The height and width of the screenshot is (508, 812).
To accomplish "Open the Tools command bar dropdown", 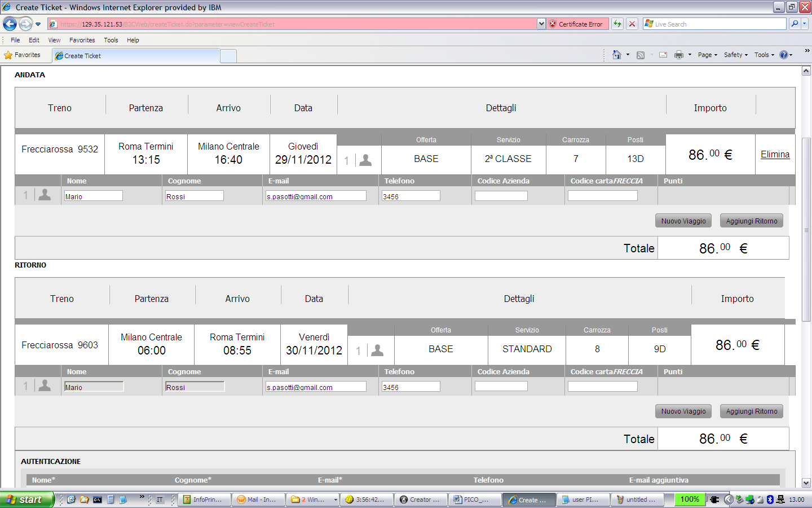I will (764, 55).
